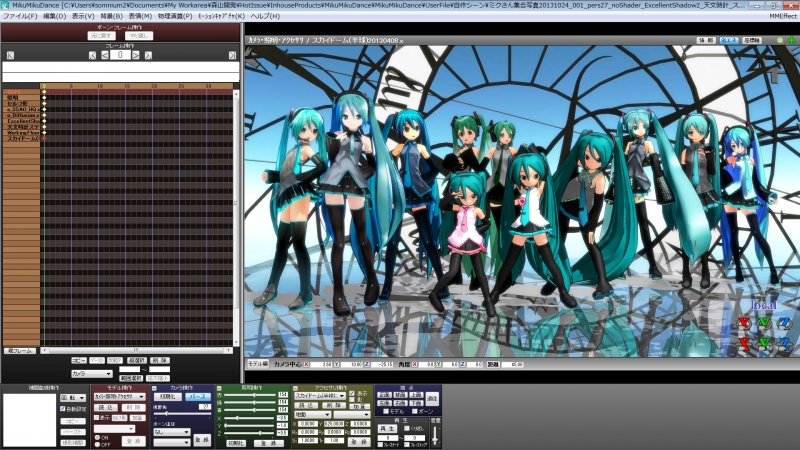This screenshot has height=450, width=800.
Task: Open the スカイドーム accessory dropdown
Action: point(320,395)
